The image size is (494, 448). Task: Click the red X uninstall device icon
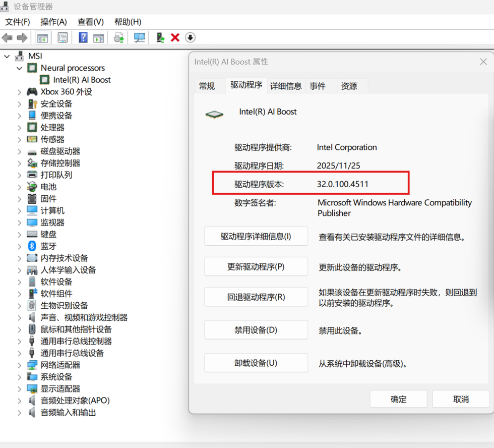point(175,38)
